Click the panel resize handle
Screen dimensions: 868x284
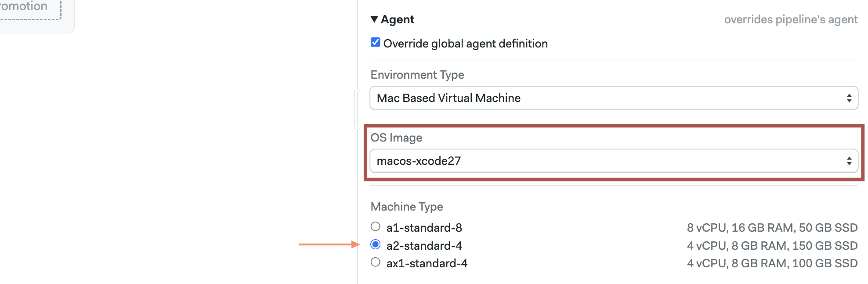coord(357,109)
